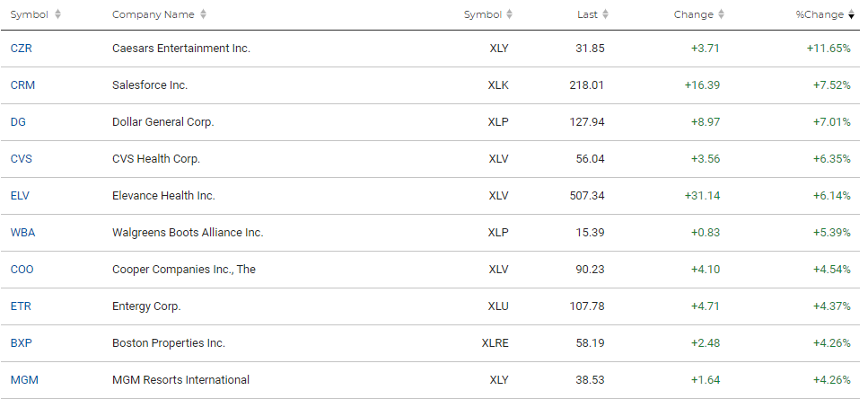Open the ELV ticker link
Viewport: 868px width, 408px height.
click(20, 196)
